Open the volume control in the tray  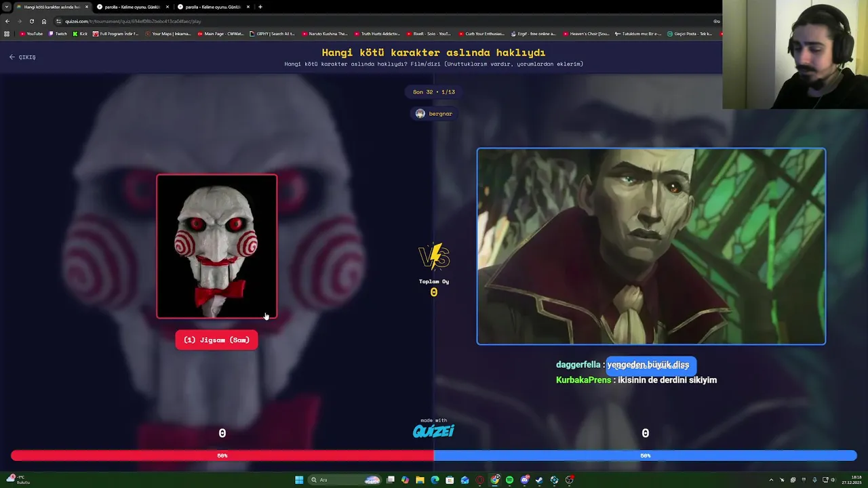click(833, 480)
